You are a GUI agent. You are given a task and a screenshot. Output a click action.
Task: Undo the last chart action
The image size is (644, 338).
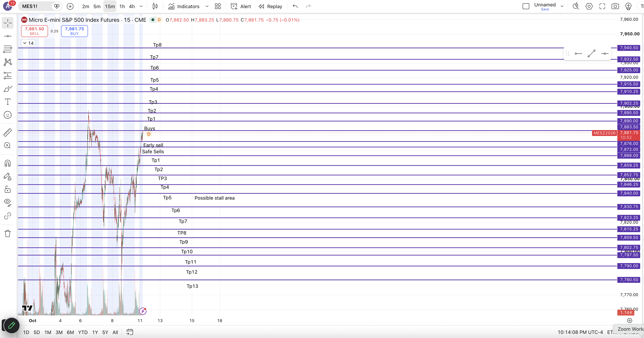pyautogui.click(x=295, y=6)
